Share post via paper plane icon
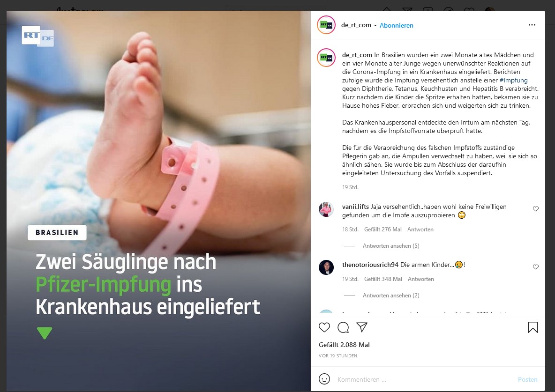The width and height of the screenshot is (555, 392). tap(362, 327)
